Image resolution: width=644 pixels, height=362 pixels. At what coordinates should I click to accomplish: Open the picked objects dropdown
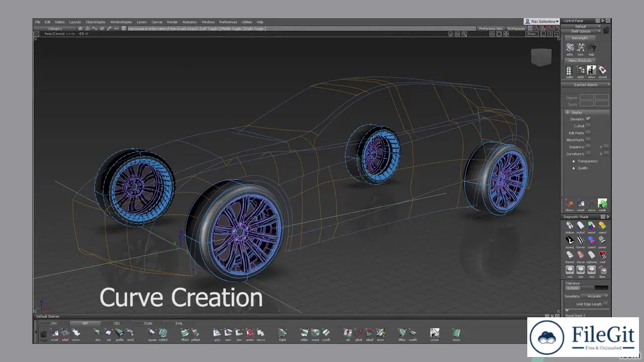(x=586, y=84)
